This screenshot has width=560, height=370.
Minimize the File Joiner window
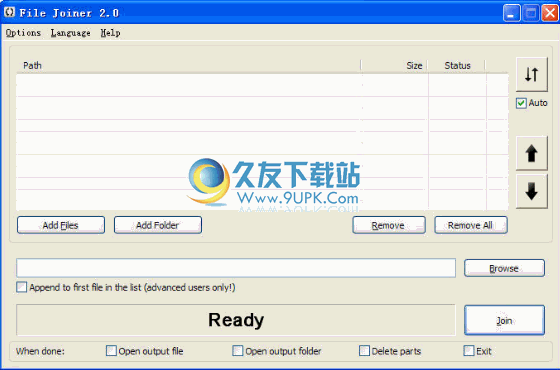511,13
